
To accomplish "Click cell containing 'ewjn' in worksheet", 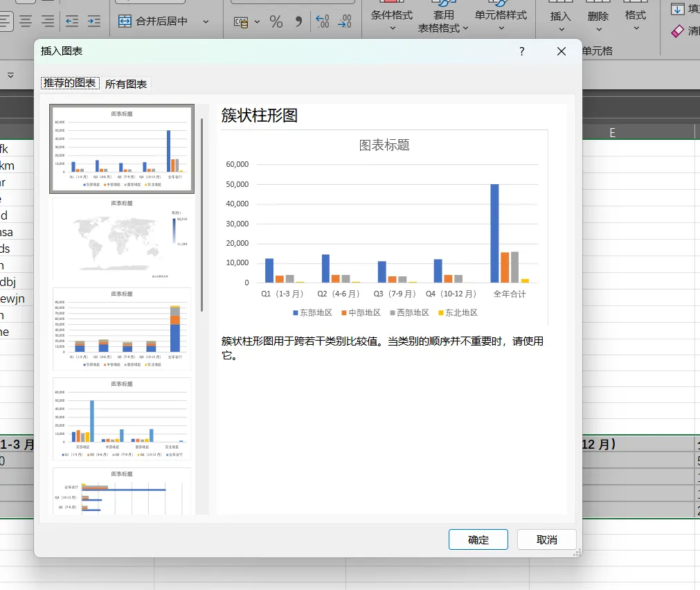I will (17, 298).
